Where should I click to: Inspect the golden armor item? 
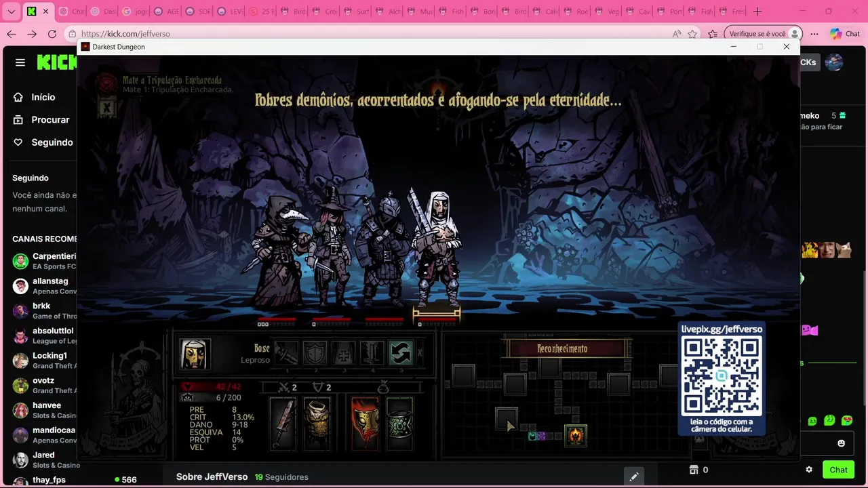click(x=317, y=424)
